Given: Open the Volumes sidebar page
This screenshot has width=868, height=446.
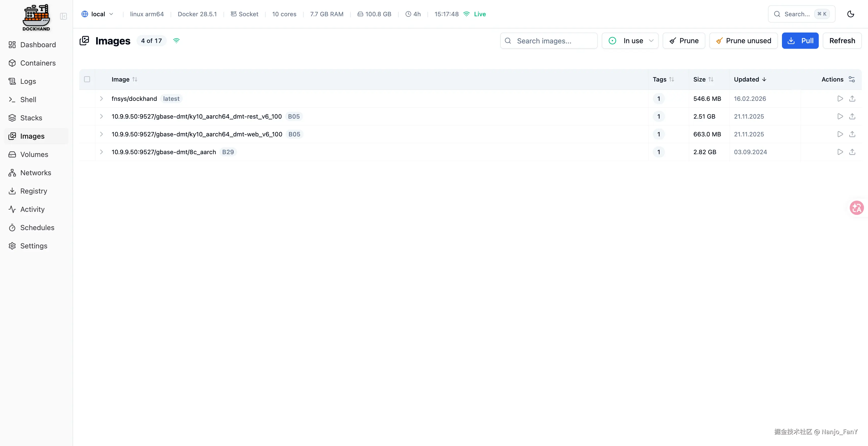Looking at the screenshot, I should point(34,154).
